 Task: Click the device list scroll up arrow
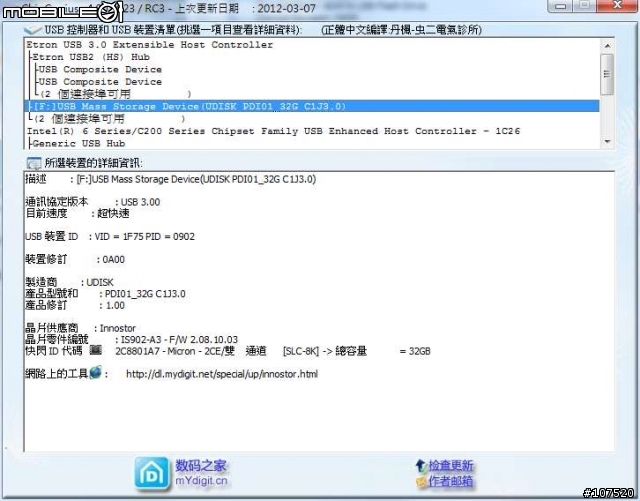pyautogui.click(x=607, y=46)
